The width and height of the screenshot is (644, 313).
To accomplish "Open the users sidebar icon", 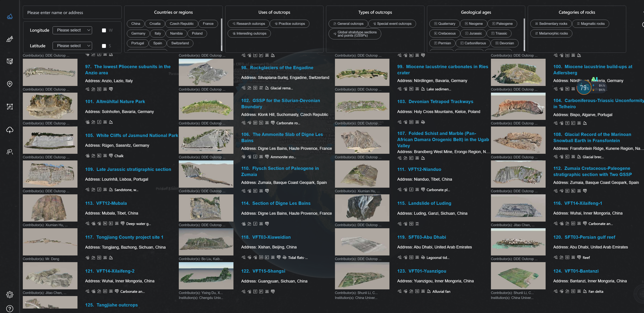I will 9,152.
